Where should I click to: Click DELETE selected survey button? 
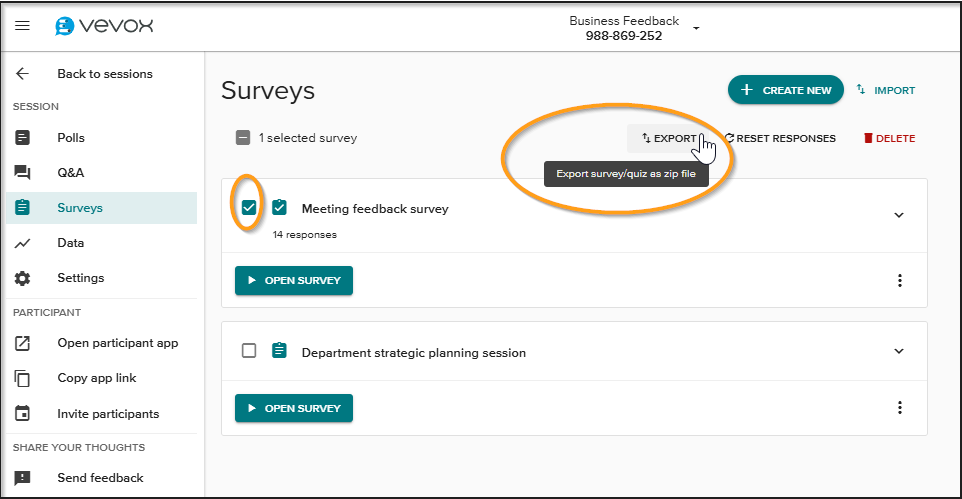[x=890, y=139]
